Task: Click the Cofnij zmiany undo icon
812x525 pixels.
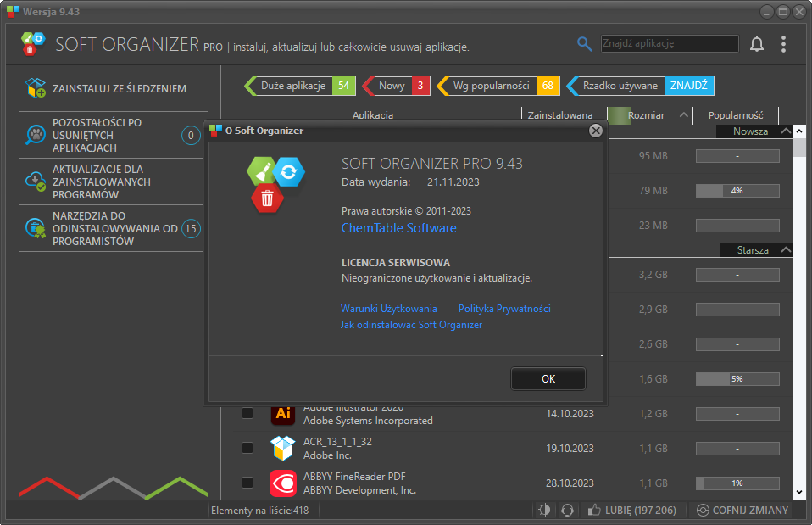Action: tap(702, 510)
